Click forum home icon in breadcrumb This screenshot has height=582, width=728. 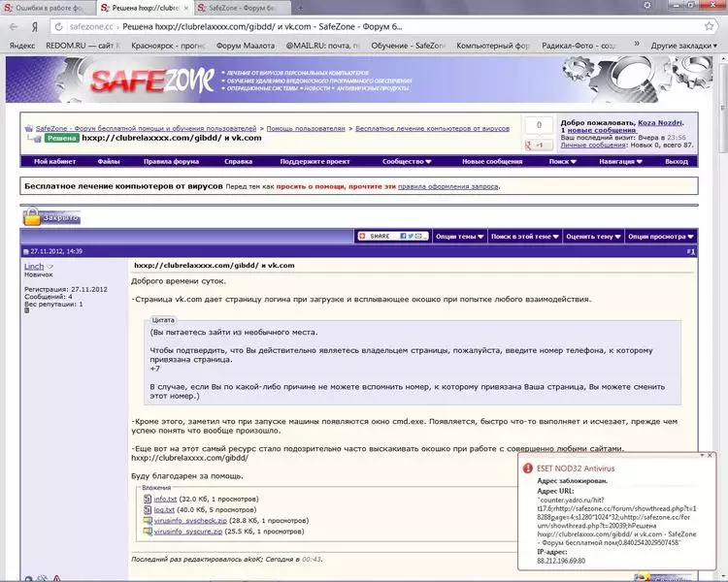tap(28, 128)
